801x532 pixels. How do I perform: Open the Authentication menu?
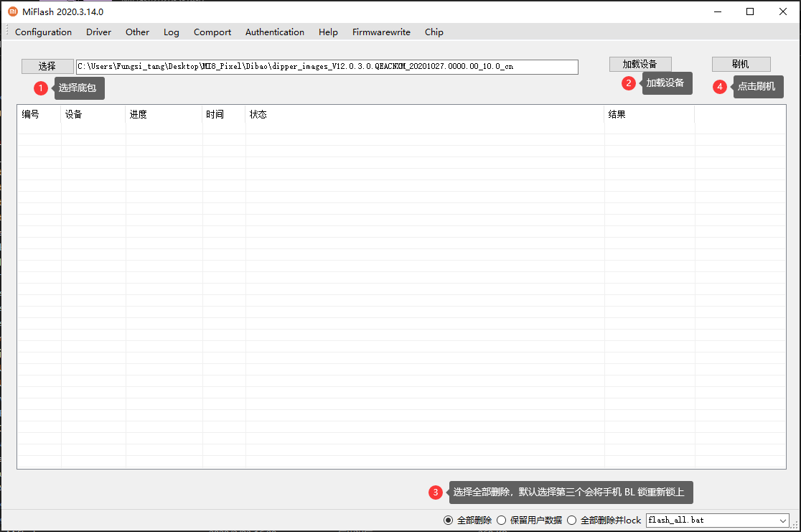(275, 32)
